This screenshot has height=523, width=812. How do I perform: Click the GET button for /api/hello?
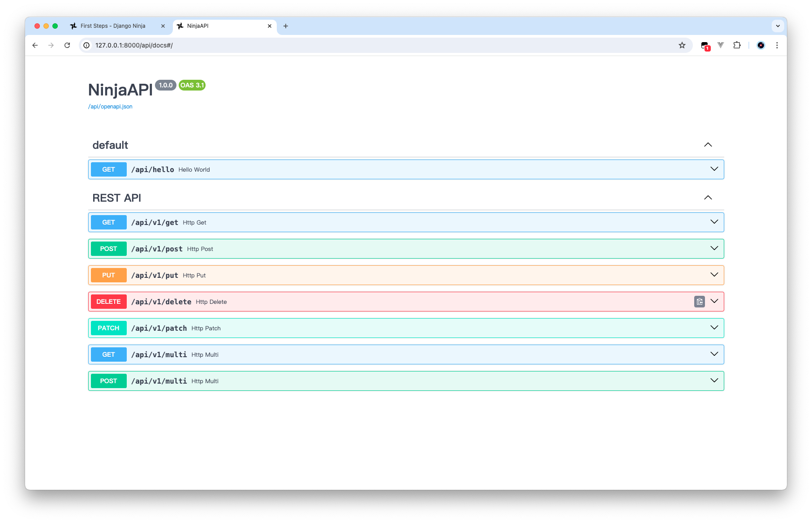[109, 169]
